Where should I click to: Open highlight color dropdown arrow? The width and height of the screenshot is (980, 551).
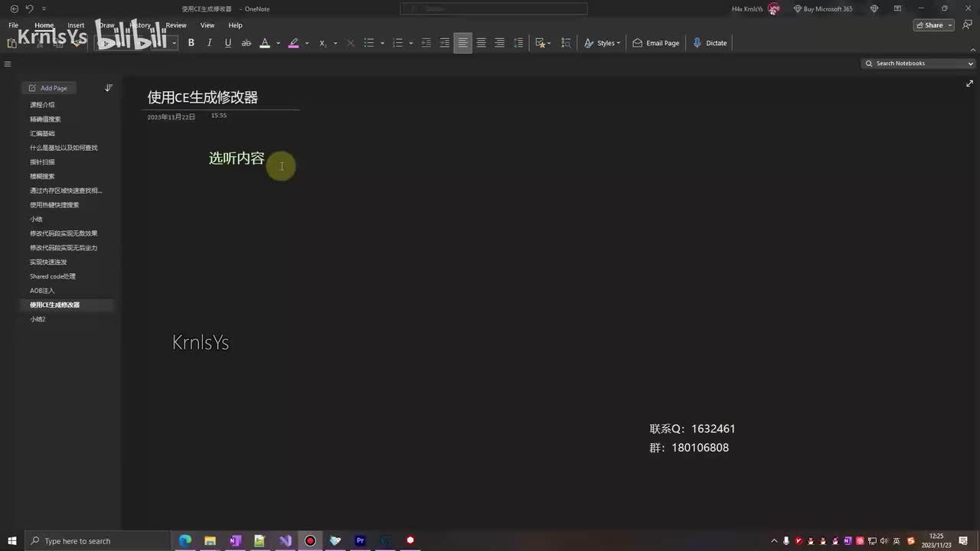coord(307,43)
